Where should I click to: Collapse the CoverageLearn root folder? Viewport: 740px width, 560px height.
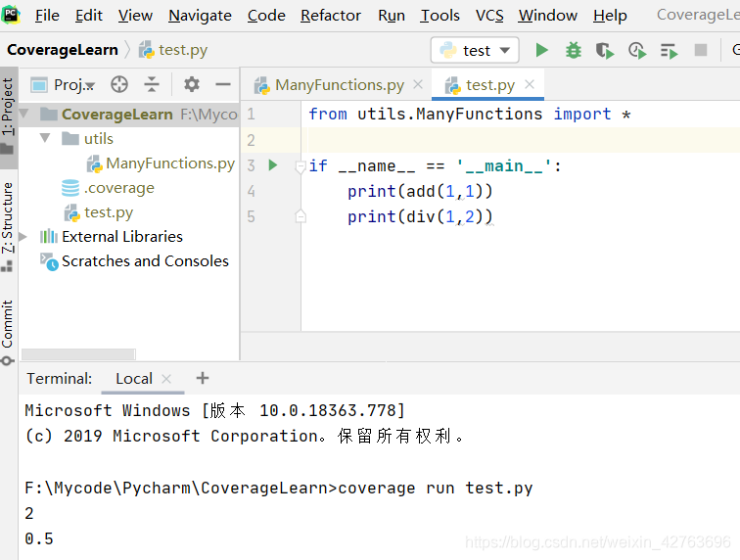pyautogui.click(x=23, y=114)
